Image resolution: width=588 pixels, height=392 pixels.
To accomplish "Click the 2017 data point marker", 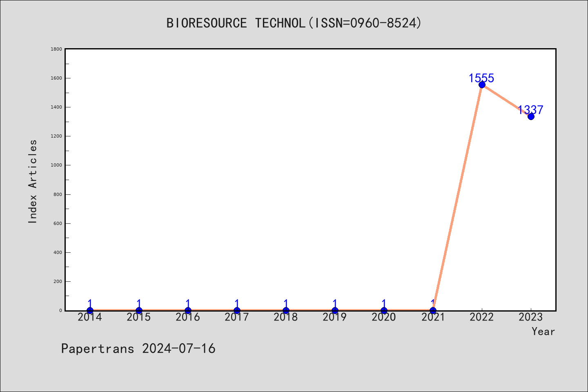I will tap(237, 311).
